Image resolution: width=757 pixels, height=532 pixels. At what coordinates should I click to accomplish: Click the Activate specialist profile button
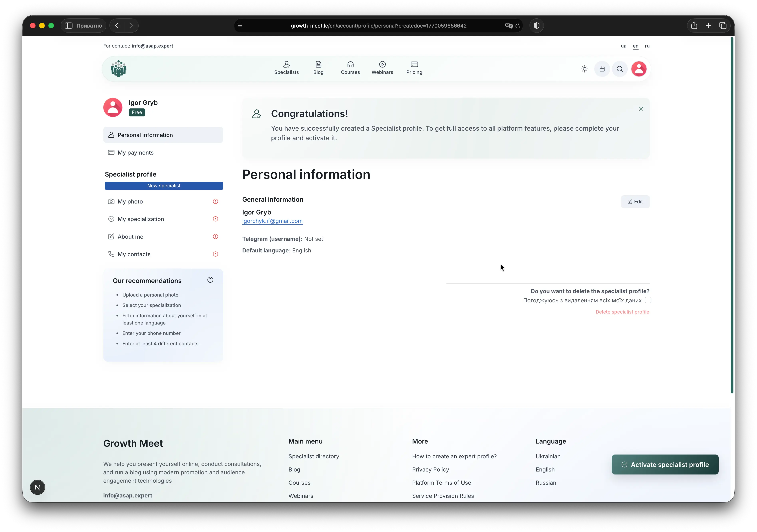tap(665, 465)
